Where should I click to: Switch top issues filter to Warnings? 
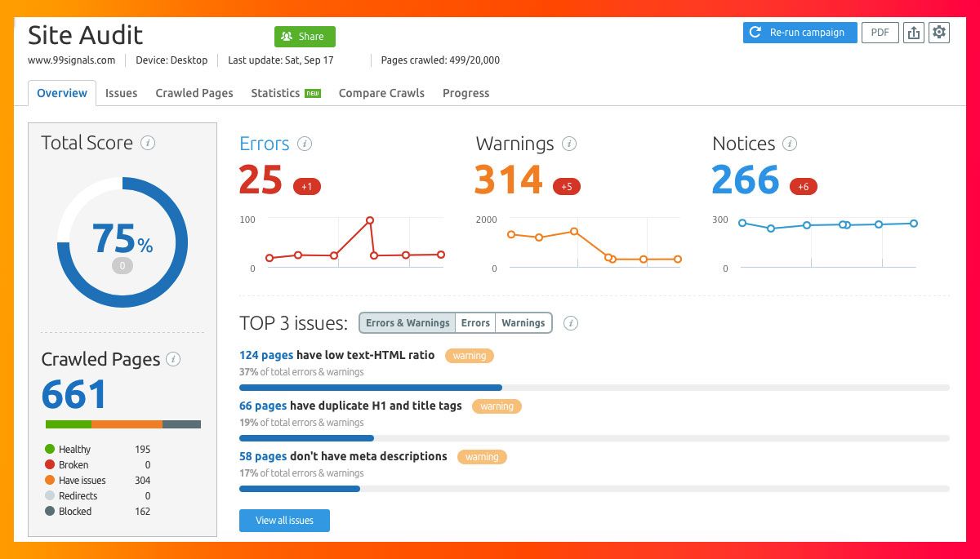click(x=523, y=323)
